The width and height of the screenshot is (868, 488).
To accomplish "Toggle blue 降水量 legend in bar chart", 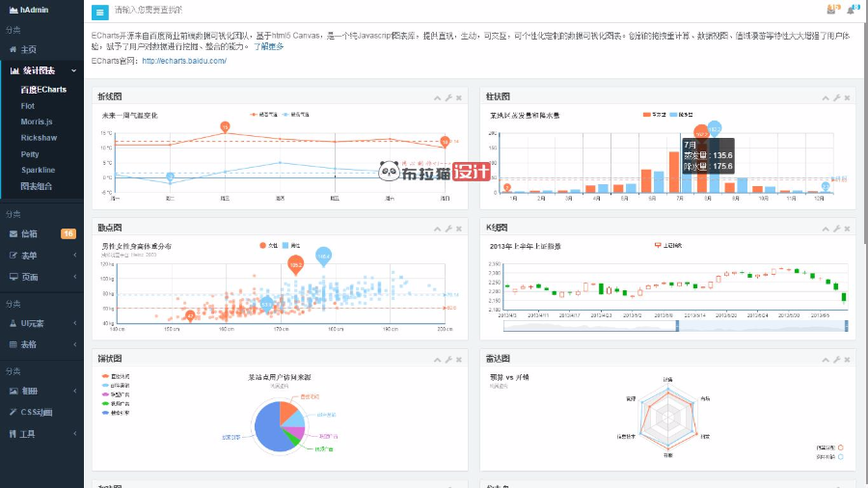I will point(682,115).
